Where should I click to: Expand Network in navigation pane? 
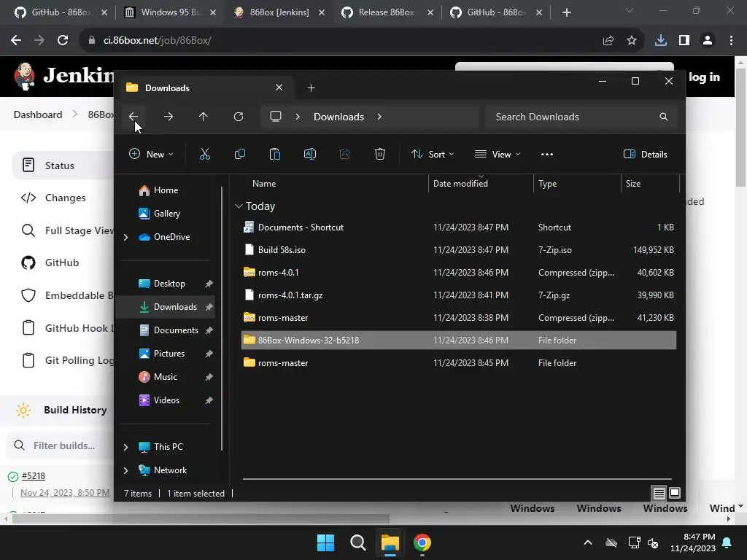tap(125, 470)
